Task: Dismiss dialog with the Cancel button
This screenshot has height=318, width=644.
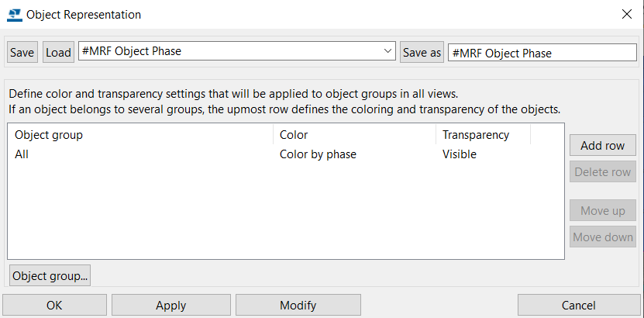Action: coord(578,306)
